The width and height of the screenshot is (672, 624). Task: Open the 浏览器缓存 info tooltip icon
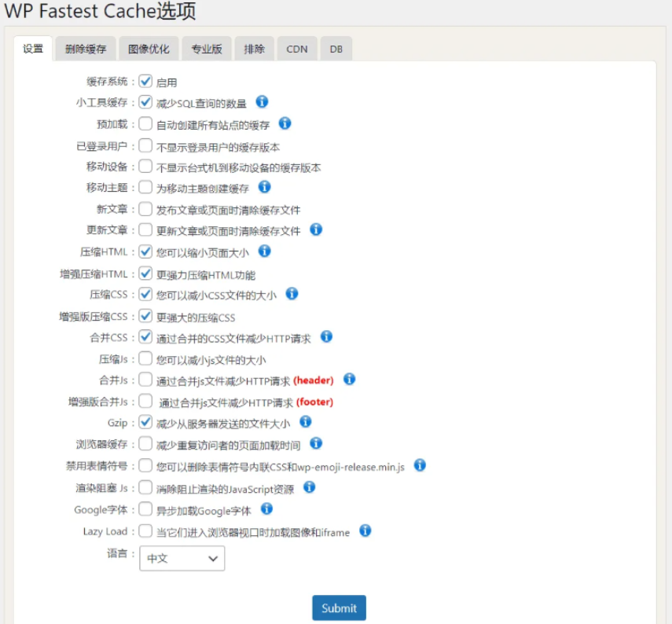click(x=315, y=443)
